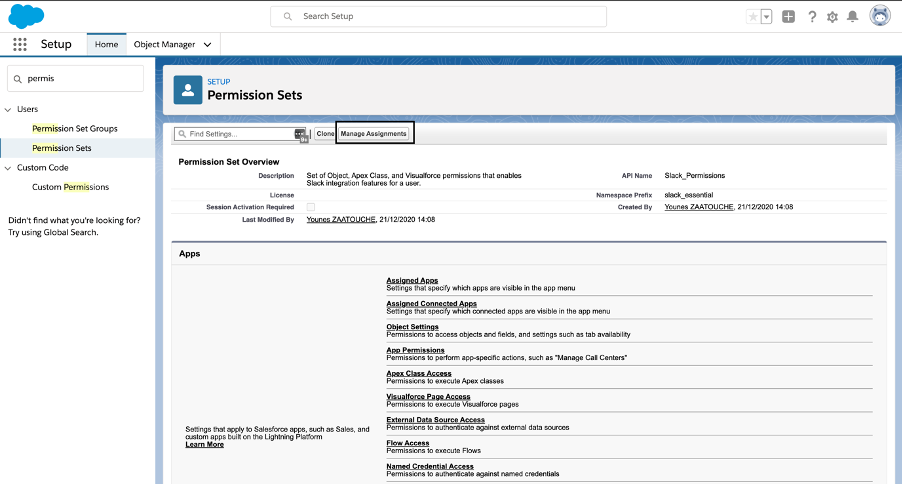Open Custom Permissions in sidebar

[70, 187]
